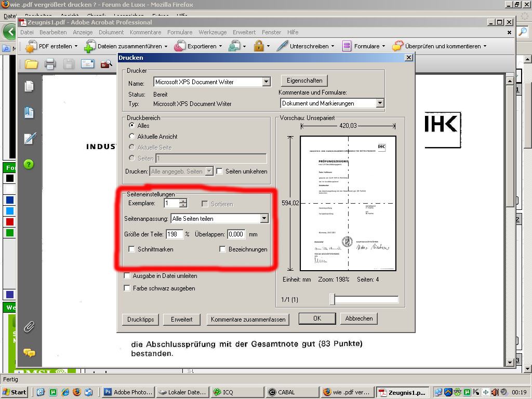Open the Werkzeuge menu
532x399 pixels.
[x=212, y=32]
